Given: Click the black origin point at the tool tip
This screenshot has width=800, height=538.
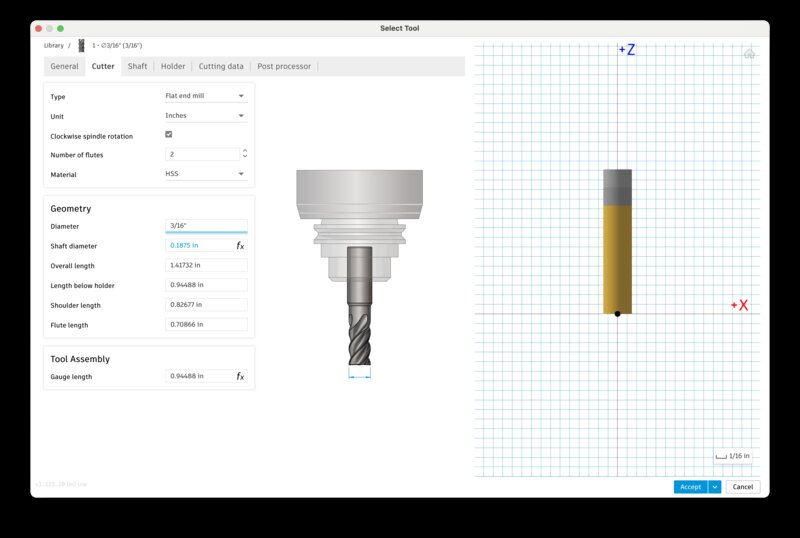Looking at the screenshot, I should (617, 314).
